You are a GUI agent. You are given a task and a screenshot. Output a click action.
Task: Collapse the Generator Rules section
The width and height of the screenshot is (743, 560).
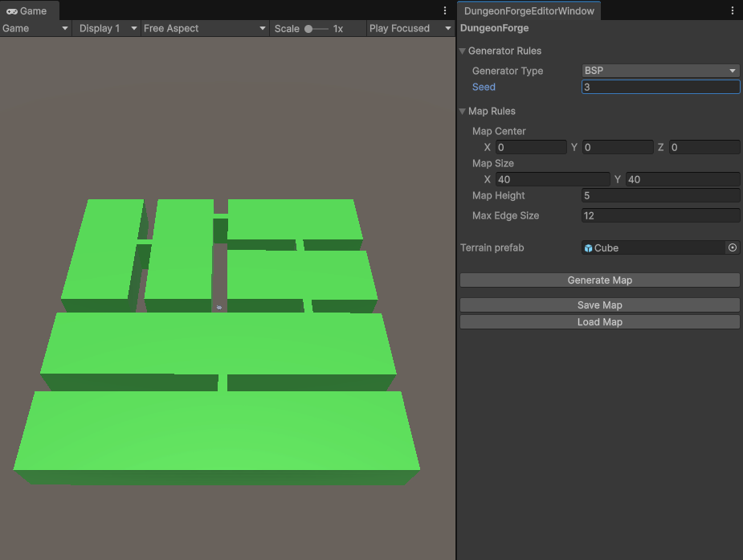point(463,51)
